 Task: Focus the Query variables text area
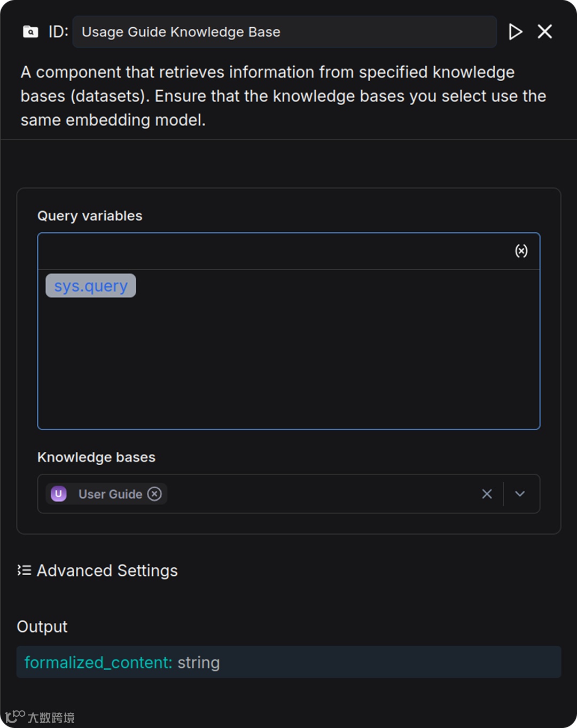point(288,358)
